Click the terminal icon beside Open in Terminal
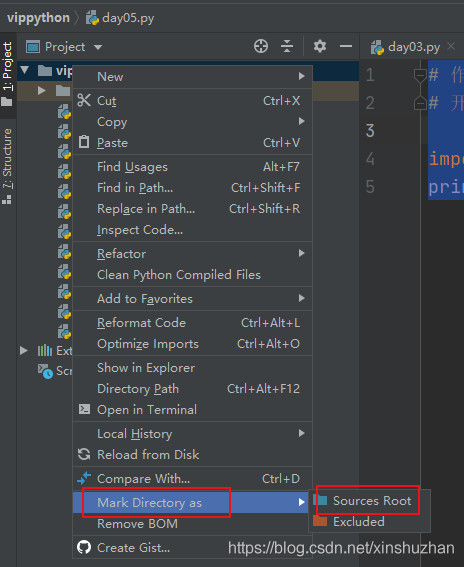 point(84,409)
